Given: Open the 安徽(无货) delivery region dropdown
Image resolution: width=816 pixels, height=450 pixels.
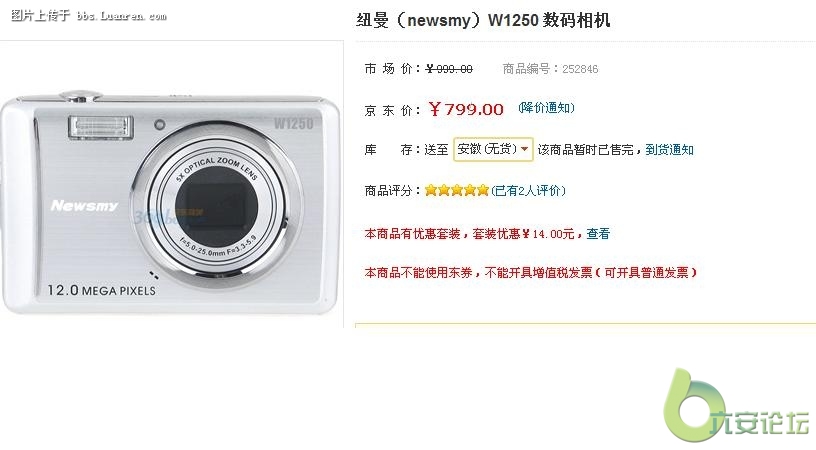Looking at the screenshot, I should [x=493, y=149].
